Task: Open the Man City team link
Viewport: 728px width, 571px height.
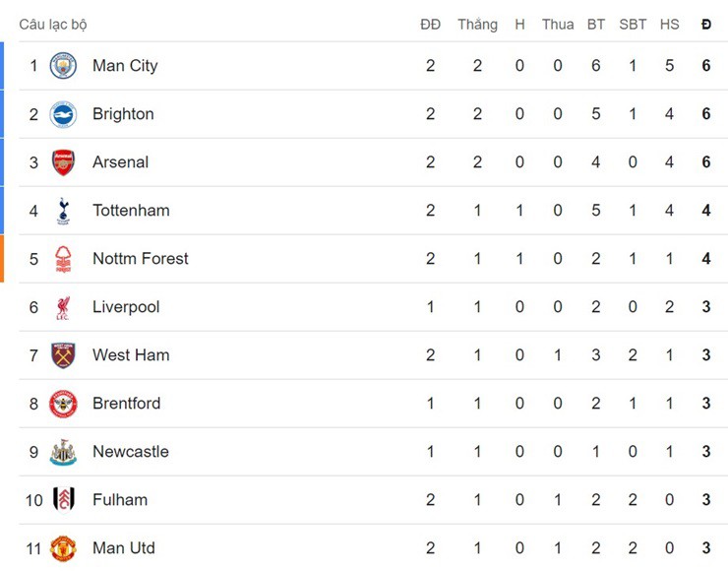Action: [125, 66]
